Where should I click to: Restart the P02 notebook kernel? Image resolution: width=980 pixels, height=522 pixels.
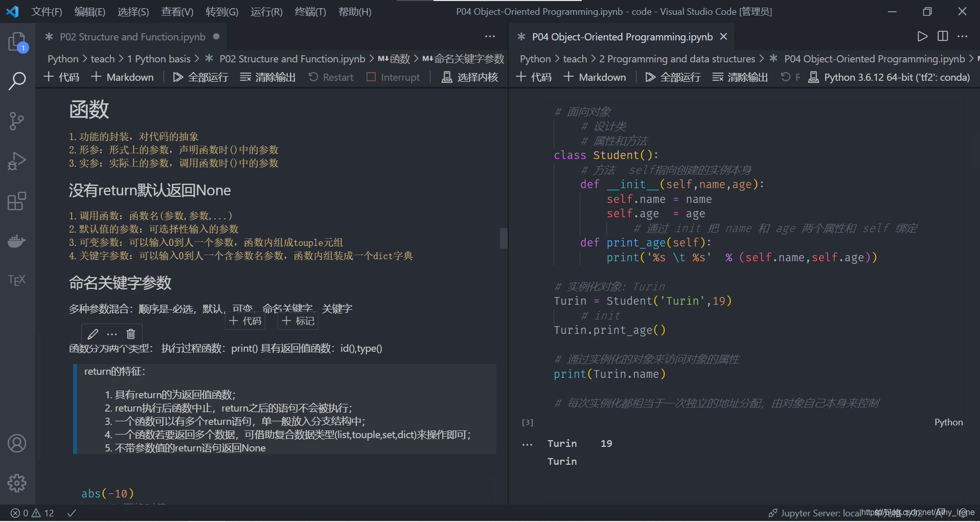coord(331,77)
